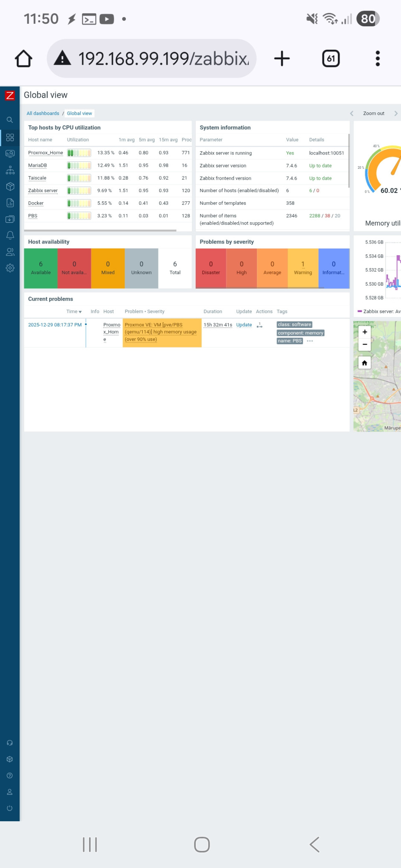Open the Reports sidebar icon

[x=10, y=203]
